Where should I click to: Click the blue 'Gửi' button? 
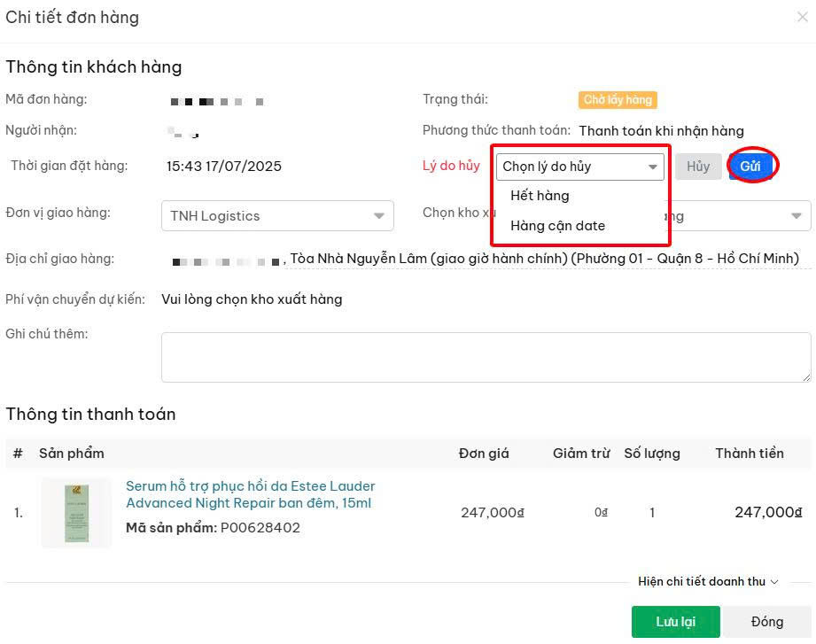click(750, 166)
